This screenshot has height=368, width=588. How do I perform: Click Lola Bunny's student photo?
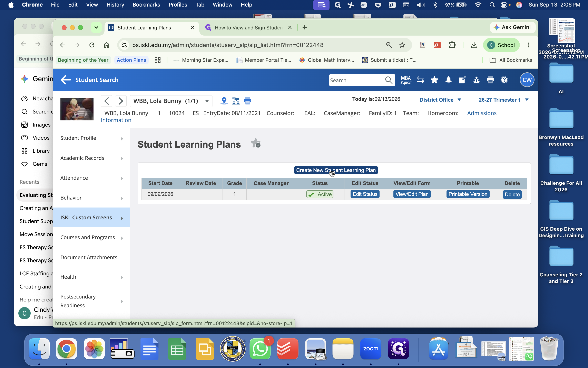pos(77,109)
